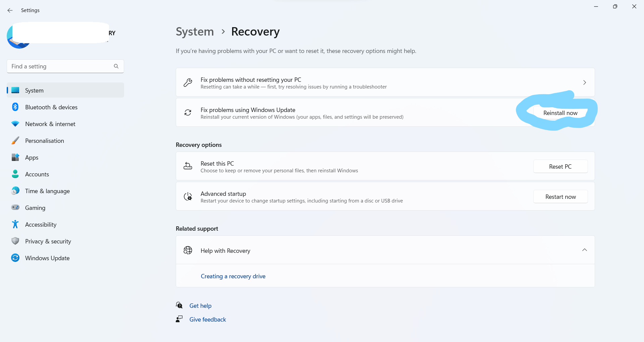
Task: Click the Reinstall now button
Action: (560, 113)
